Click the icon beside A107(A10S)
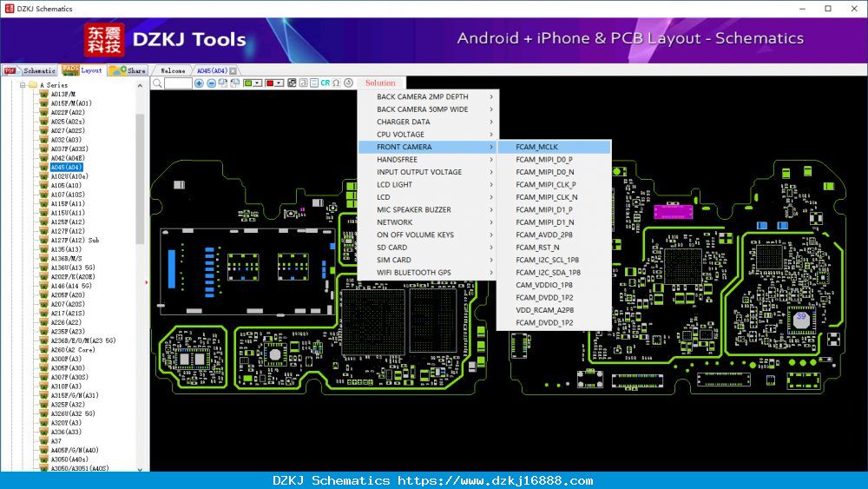The image size is (868, 489). [x=43, y=195]
